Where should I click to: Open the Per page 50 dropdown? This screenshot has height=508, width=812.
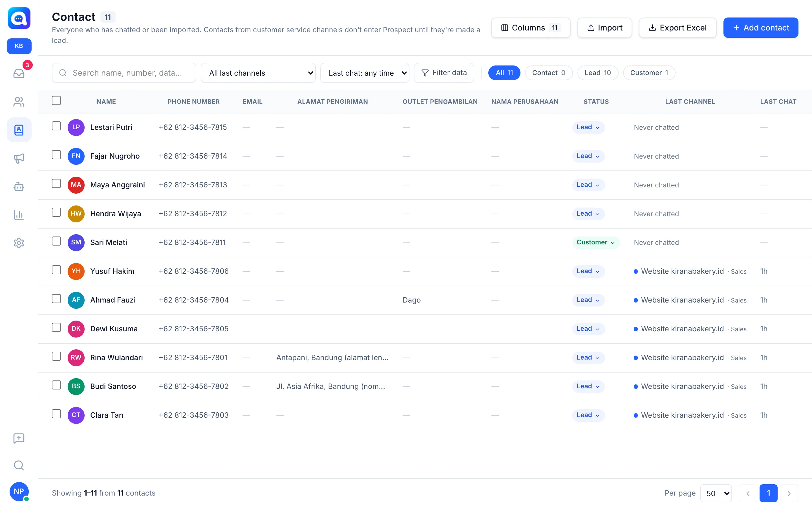(x=716, y=493)
